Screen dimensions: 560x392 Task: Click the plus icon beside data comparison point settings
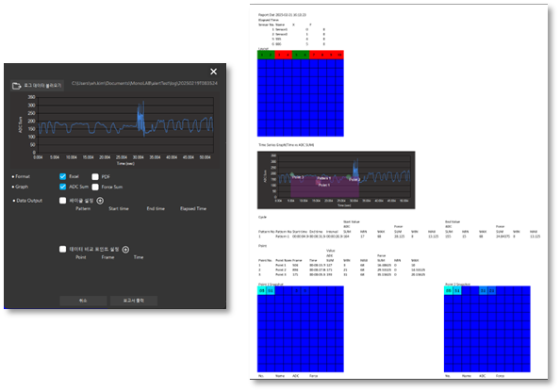tap(125, 250)
